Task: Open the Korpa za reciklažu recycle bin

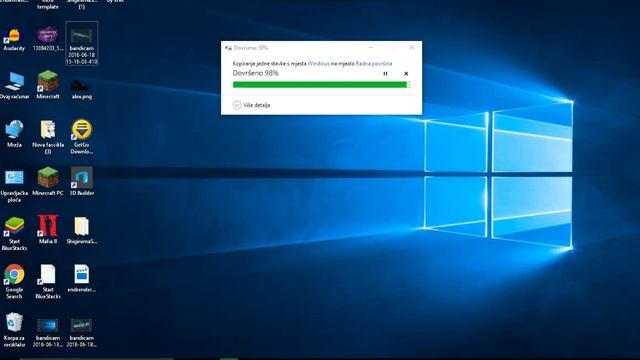Action: (x=14, y=330)
